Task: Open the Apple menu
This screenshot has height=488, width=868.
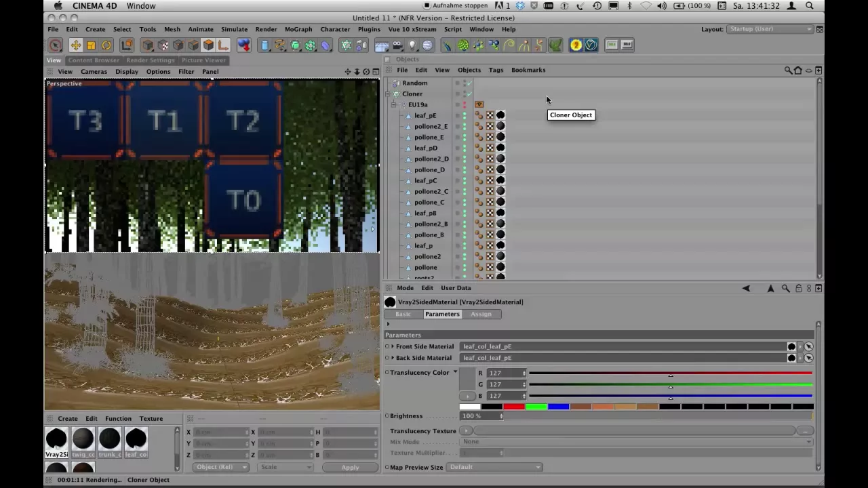Action: tap(58, 5)
